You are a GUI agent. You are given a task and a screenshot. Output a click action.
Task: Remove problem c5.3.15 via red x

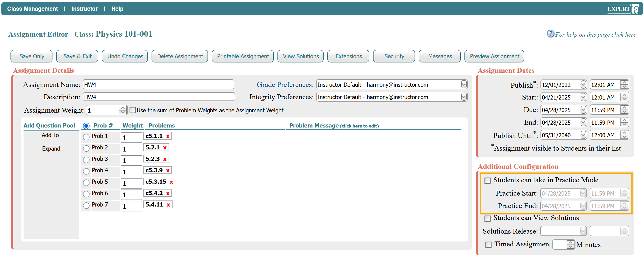point(171,182)
